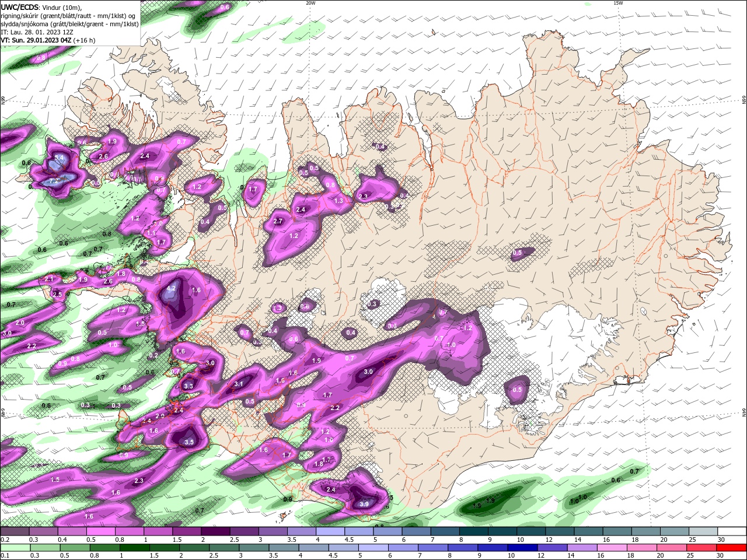Click the '0.1' label on the lower scale

(4, 556)
